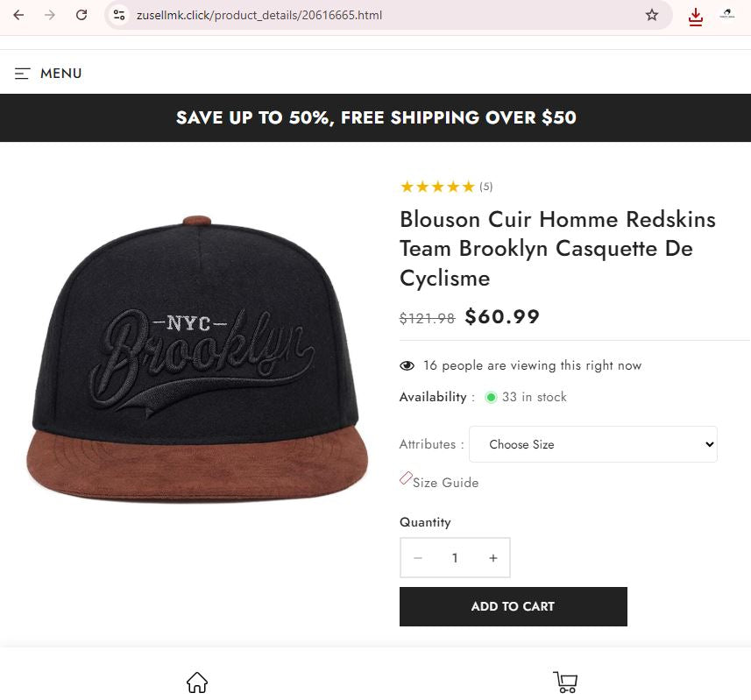Open the hamburger MENU navigation
Viewport: 751px width, 700px height.
pos(48,74)
